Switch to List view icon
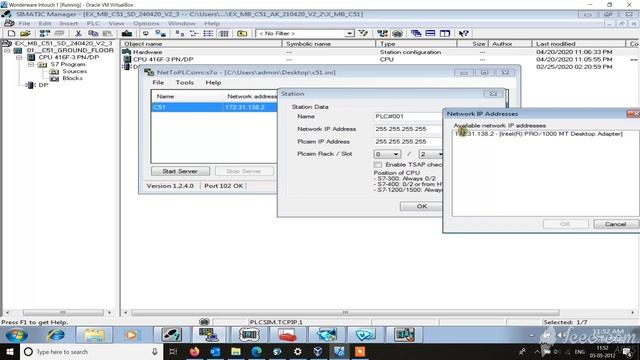Image resolution: width=640 pixels, height=360 pixels. [x=208, y=33]
